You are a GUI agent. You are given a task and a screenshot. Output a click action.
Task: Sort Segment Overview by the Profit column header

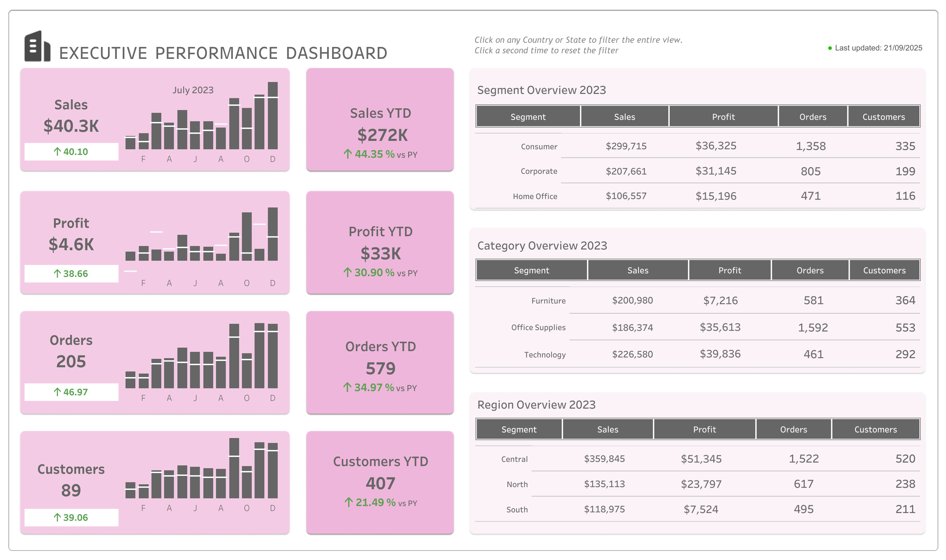pos(723,117)
